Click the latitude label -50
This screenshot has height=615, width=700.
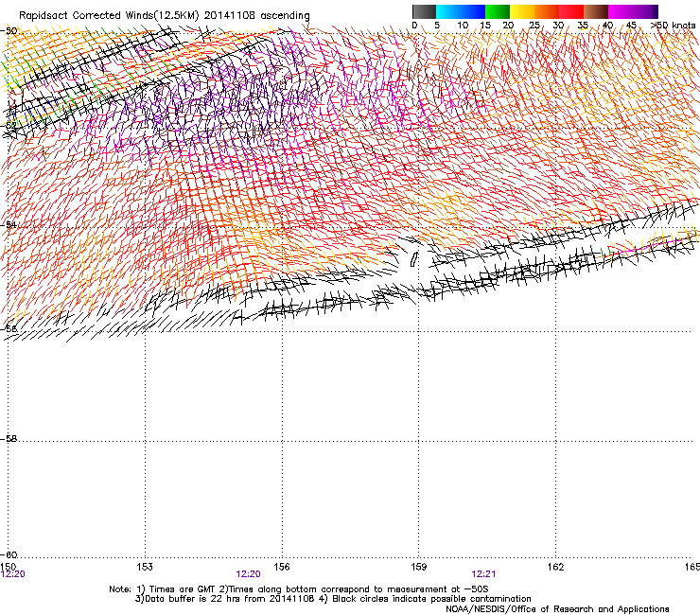pyautogui.click(x=9, y=31)
